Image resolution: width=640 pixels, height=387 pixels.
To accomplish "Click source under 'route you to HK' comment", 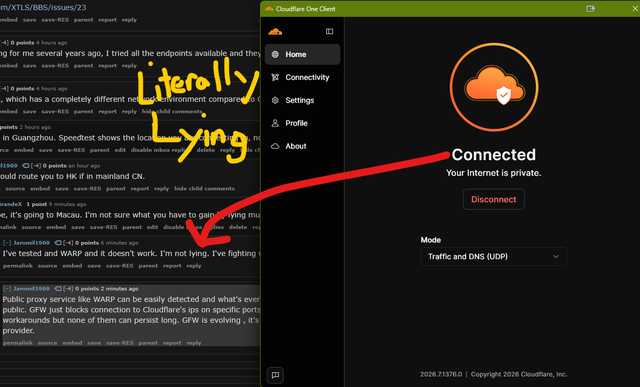I will pos(15,189).
